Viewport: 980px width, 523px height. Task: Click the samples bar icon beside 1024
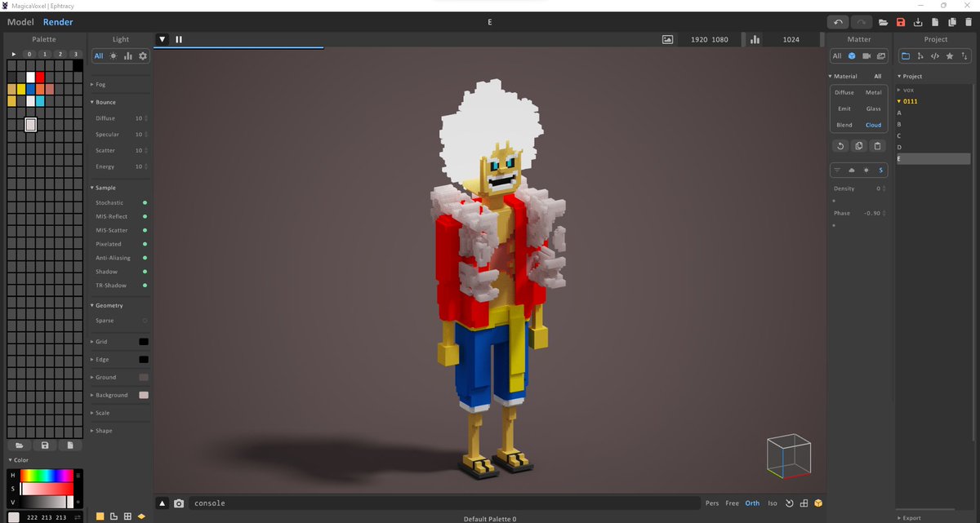(755, 39)
